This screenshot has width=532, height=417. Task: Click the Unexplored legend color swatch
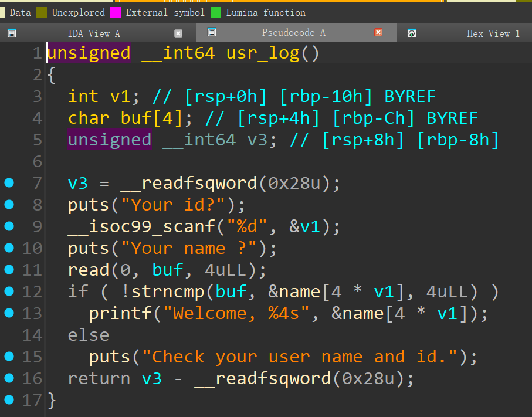pos(42,12)
